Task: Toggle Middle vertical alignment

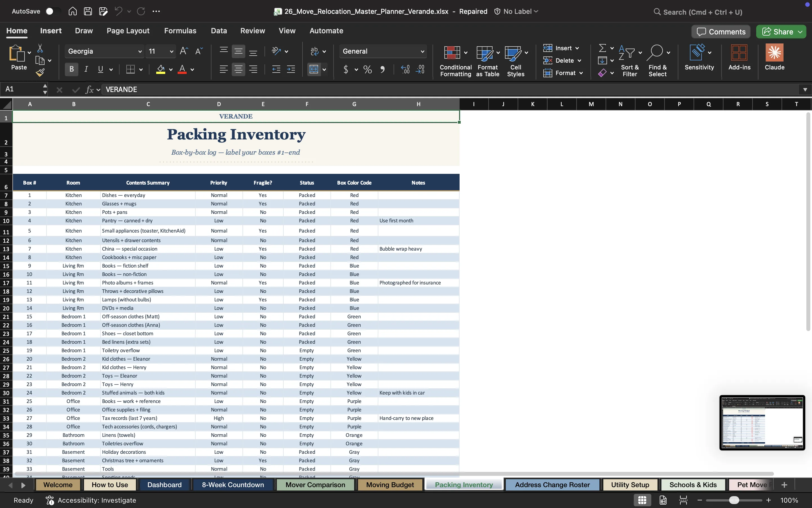Action: pos(238,51)
